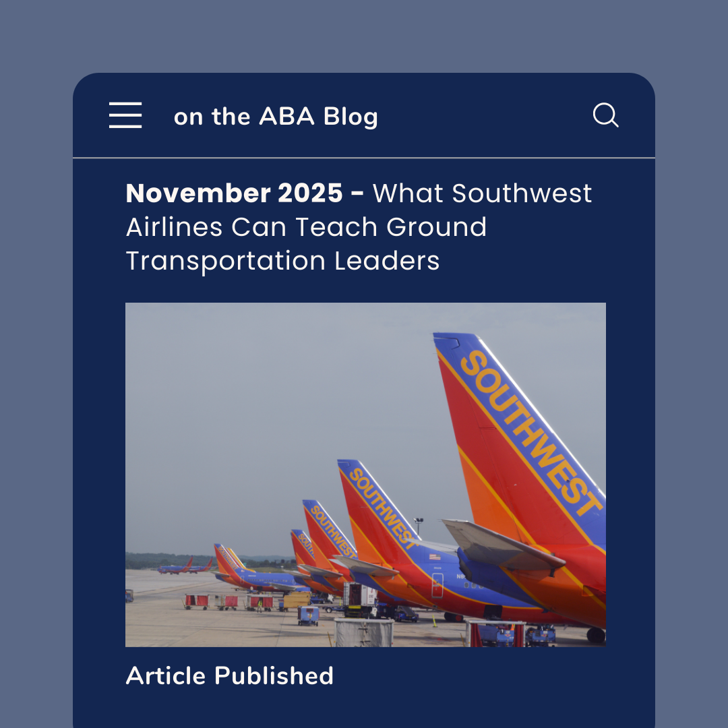Click the "November 2025" bold date text
728x728 pixels.
point(234,193)
